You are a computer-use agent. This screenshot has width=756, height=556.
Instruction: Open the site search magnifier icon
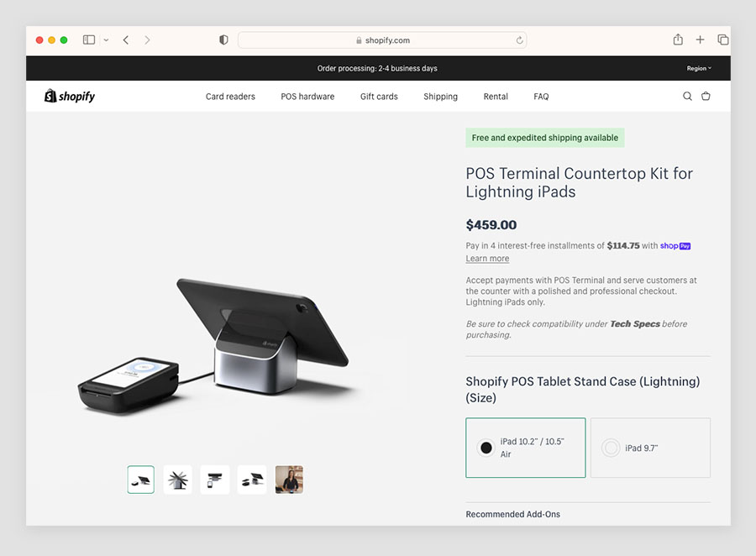[687, 96]
